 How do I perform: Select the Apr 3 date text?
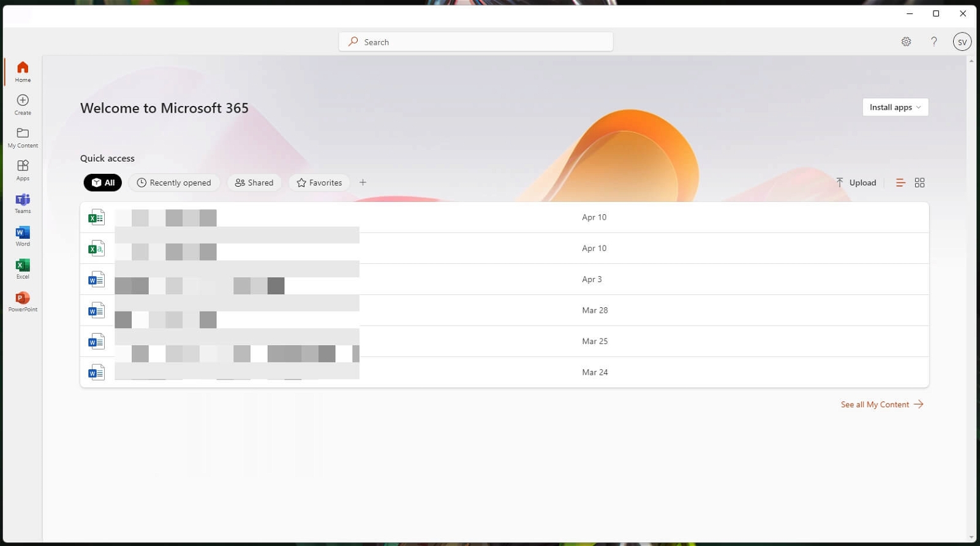(x=592, y=279)
